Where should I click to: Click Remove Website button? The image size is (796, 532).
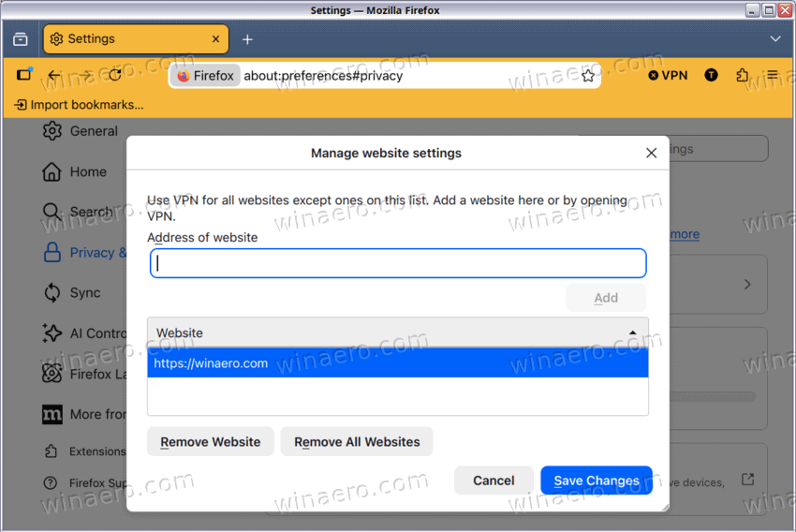pyautogui.click(x=210, y=442)
